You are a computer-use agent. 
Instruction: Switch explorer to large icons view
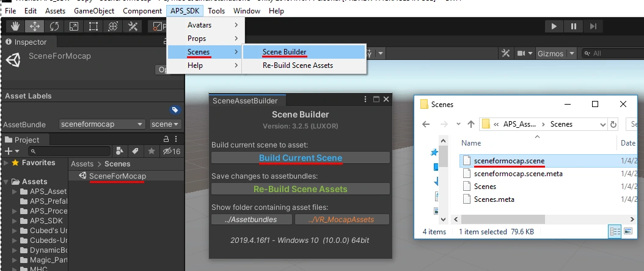(628, 231)
